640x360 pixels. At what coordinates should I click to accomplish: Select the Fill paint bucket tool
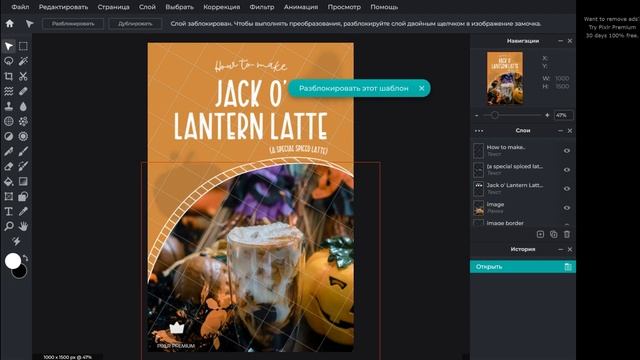point(9,181)
